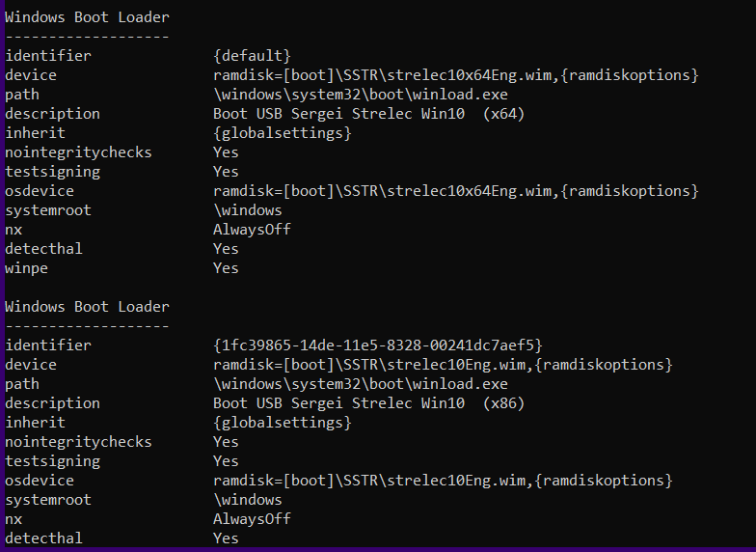Screen dimensions: 756x552
Task: Click the first winload.exe path value
Action: click(x=361, y=95)
